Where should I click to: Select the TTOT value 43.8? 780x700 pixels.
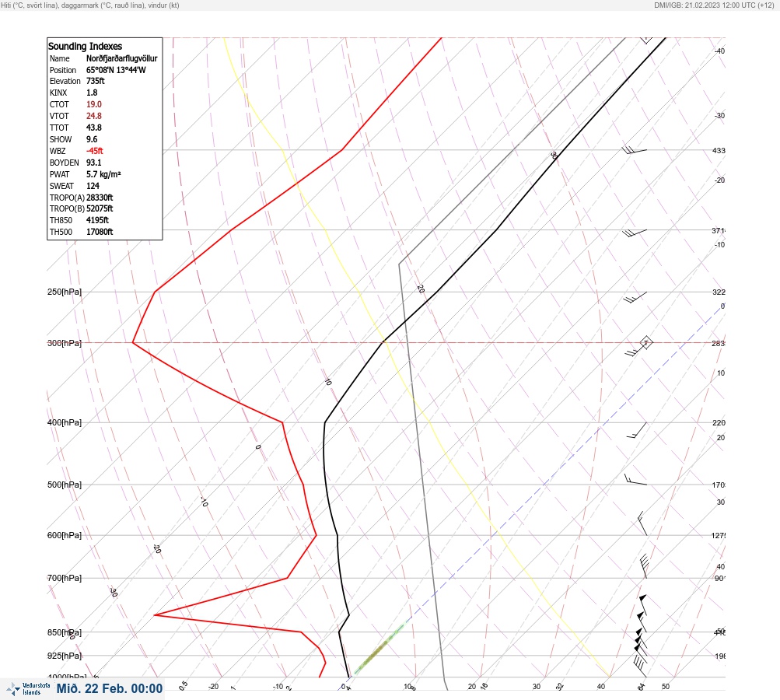pos(94,128)
